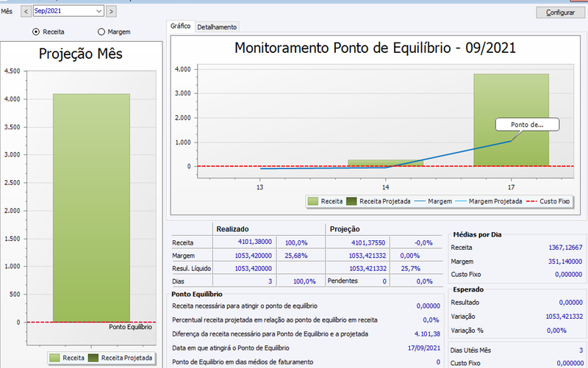Click the Pendentes value 0
The height and width of the screenshot is (368, 588).
pos(384,281)
